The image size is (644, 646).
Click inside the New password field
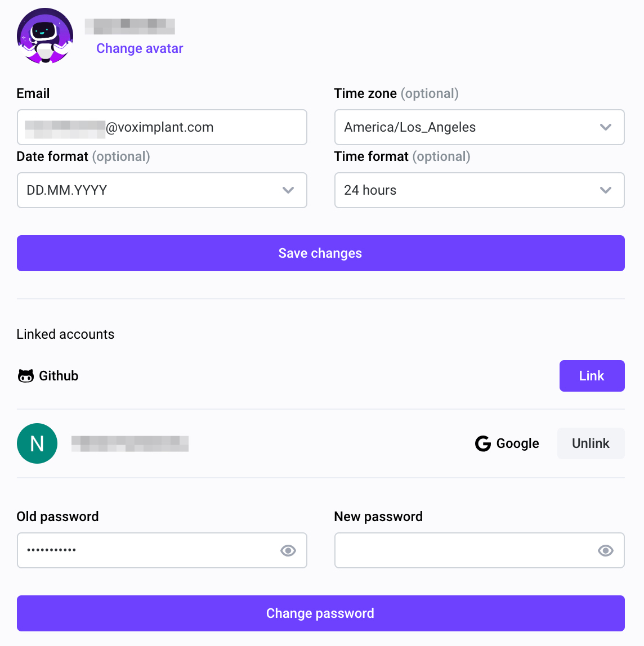tap(480, 550)
